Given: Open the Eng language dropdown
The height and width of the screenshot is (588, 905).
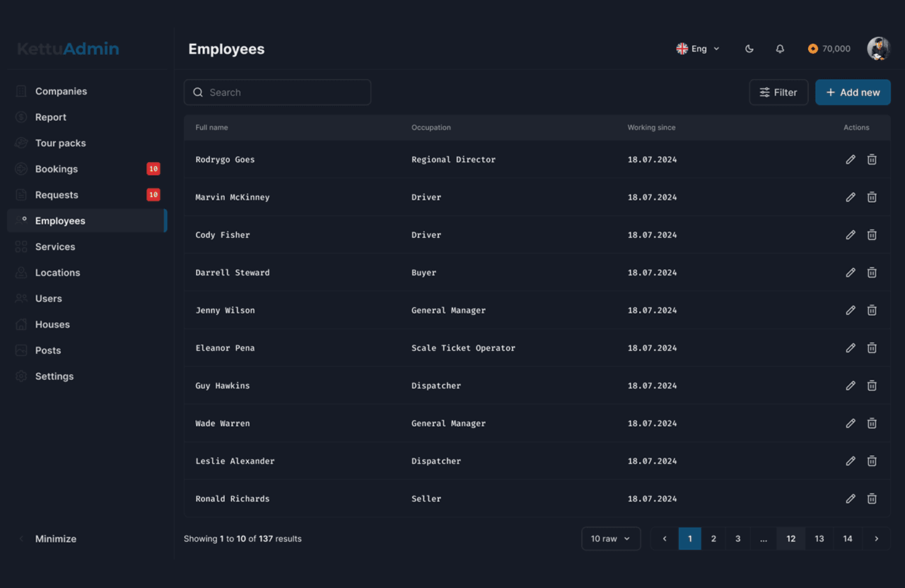Looking at the screenshot, I should [x=698, y=49].
